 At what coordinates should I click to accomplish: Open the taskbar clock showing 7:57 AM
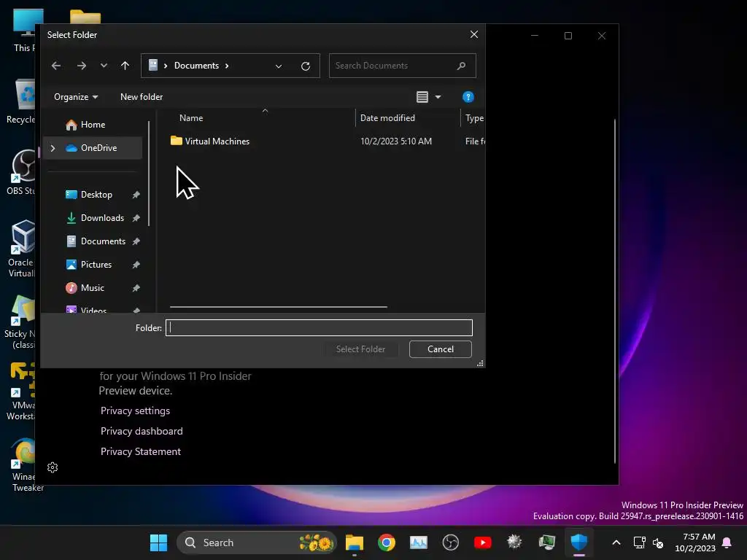coord(695,542)
